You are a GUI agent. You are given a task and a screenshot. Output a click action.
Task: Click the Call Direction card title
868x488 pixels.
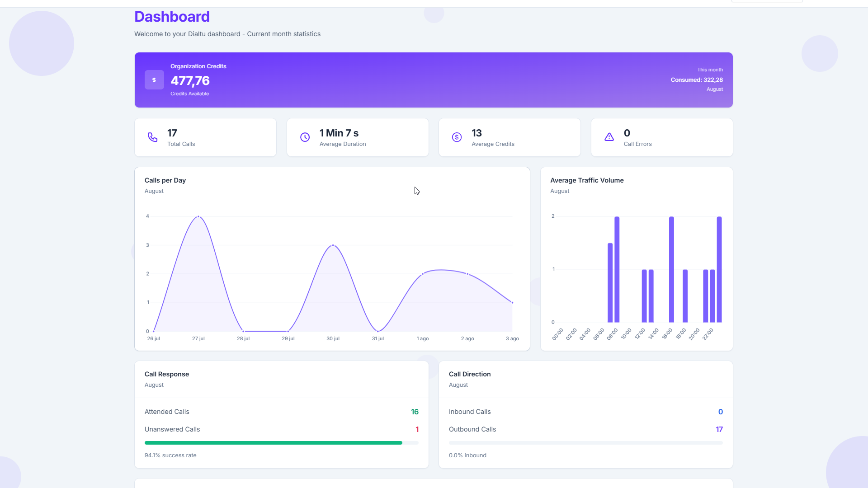[x=469, y=374]
